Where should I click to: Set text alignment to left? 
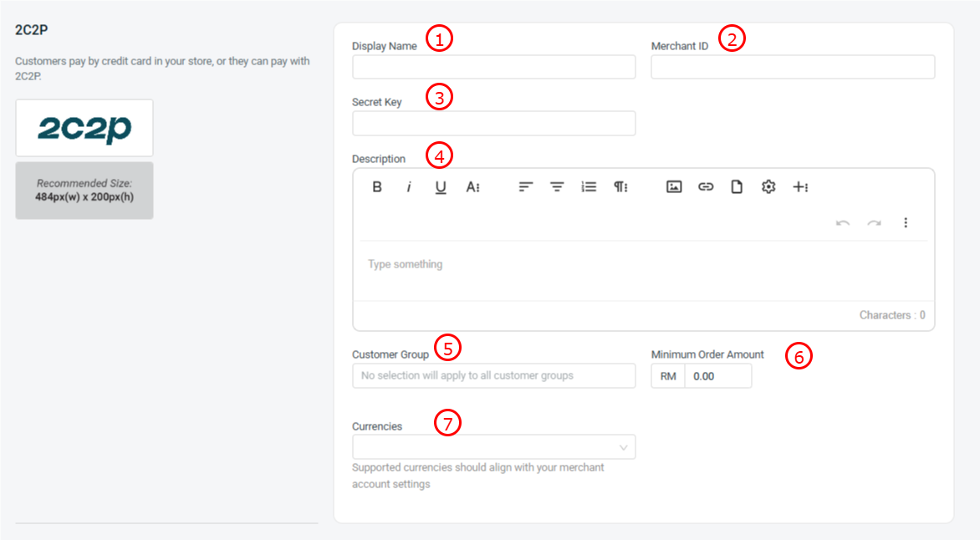[x=525, y=187]
